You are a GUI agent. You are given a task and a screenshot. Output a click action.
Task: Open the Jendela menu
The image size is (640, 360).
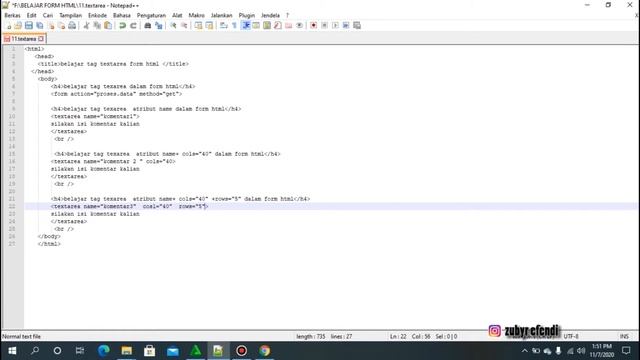point(270,15)
